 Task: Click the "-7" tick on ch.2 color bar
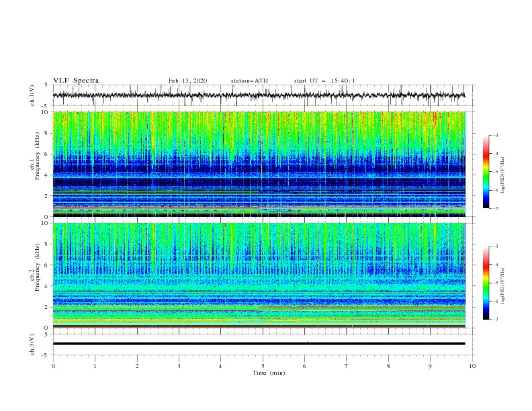(x=495, y=319)
